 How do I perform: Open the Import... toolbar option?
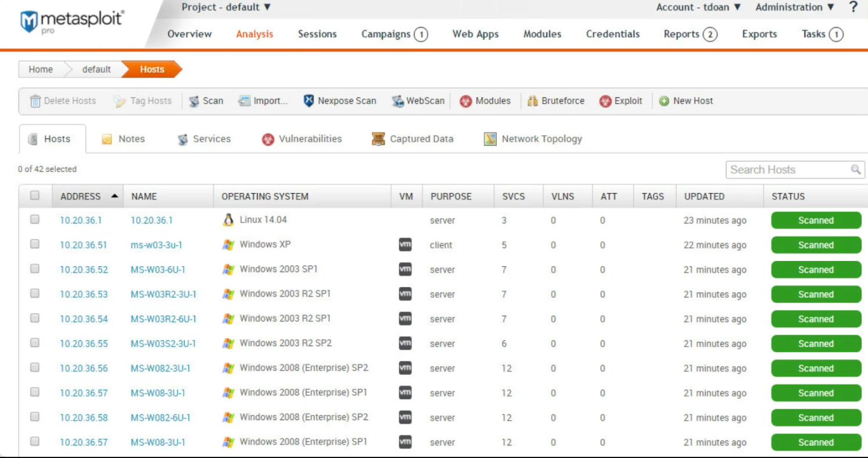pos(263,101)
